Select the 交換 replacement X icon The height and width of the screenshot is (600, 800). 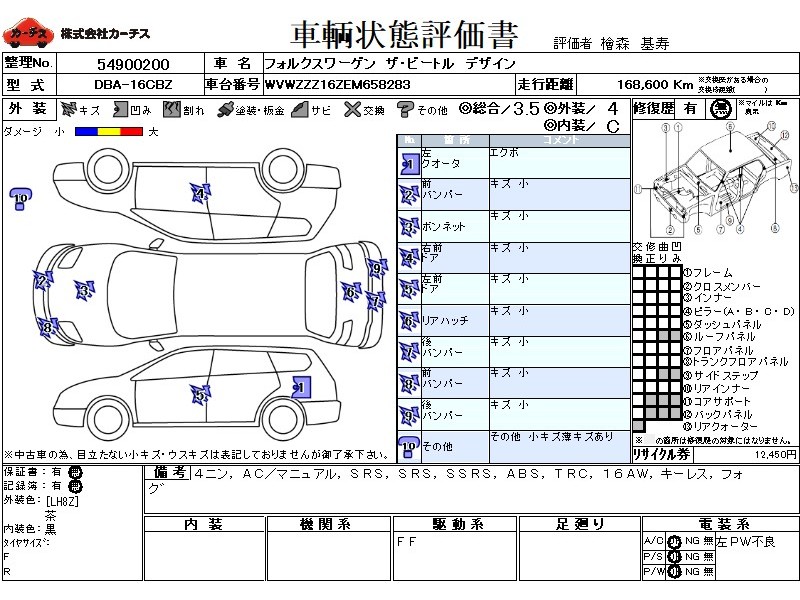[x=350, y=110]
